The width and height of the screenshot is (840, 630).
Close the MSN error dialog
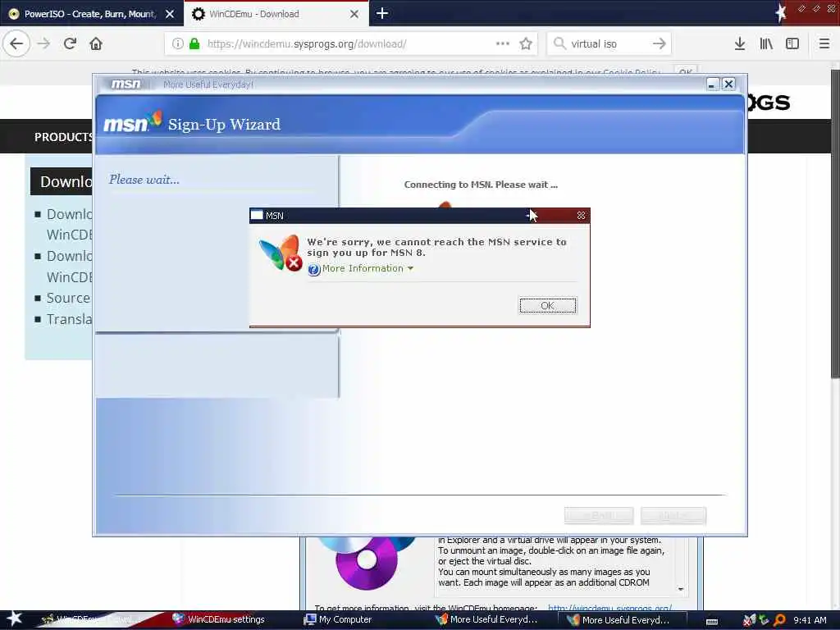(581, 216)
